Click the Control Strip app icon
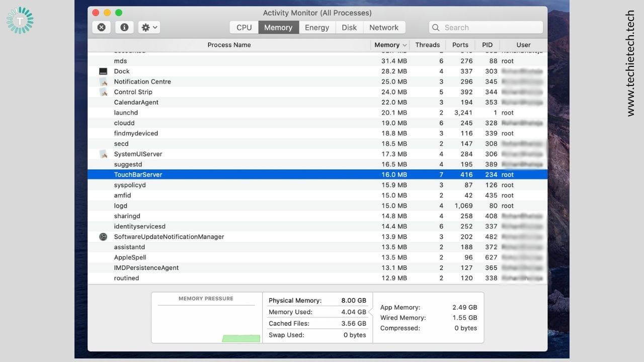The height and width of the screenshot is (362, 644). pos(103,92)
